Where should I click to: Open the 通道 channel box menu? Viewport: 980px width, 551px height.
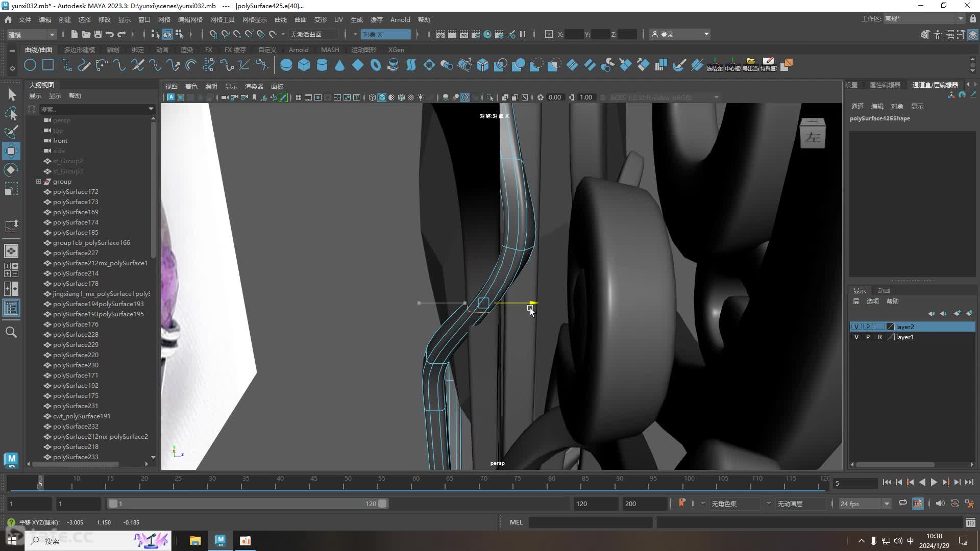coord(857,106)
